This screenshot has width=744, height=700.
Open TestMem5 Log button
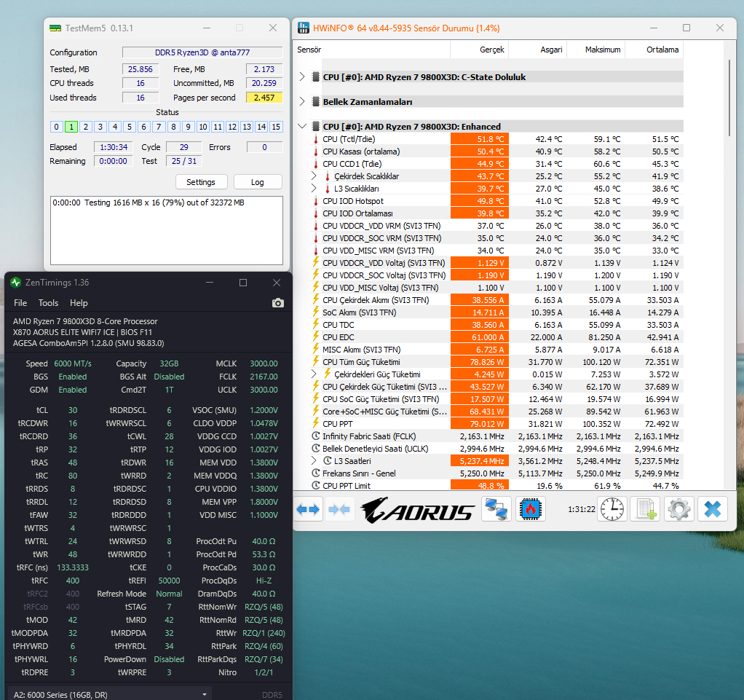(x=257, y=182)
